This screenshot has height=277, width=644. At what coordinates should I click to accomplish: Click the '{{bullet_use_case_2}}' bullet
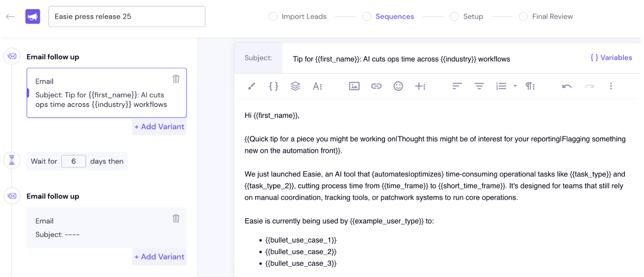tap(301, 251)
